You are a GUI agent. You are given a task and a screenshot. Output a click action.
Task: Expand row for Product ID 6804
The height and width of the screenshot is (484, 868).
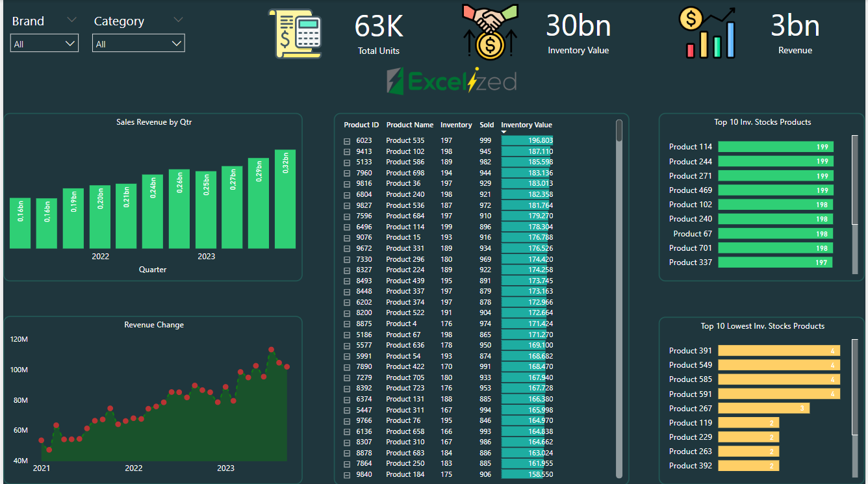click(347, 194)
